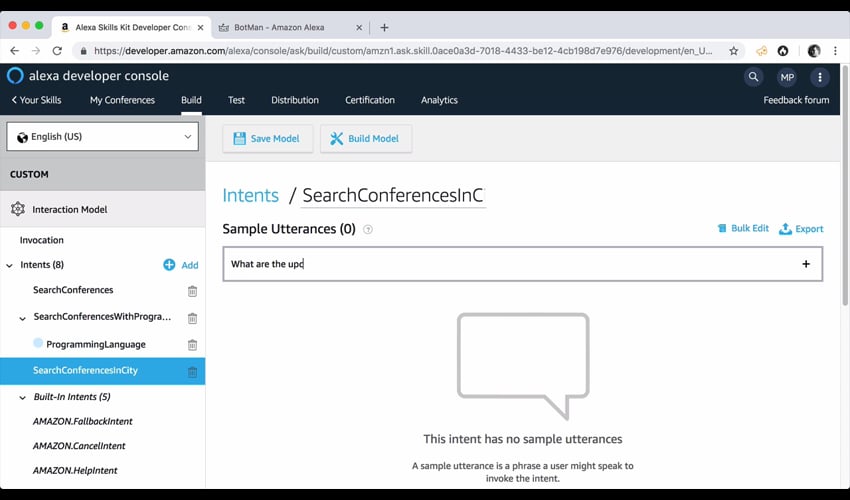Open a new browser tab
The width and height of the screenshot is (850, 500).
coord(384,28)
